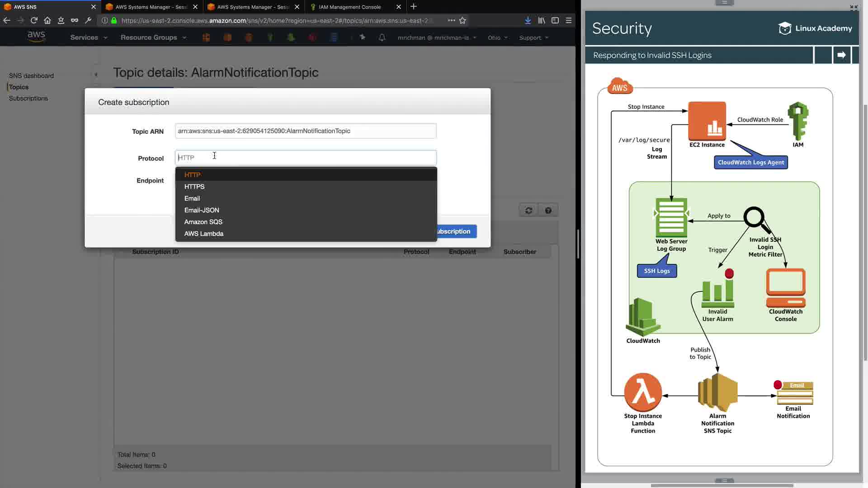
Task: Bookmark page with the star icon
Action: click(462, 20)
